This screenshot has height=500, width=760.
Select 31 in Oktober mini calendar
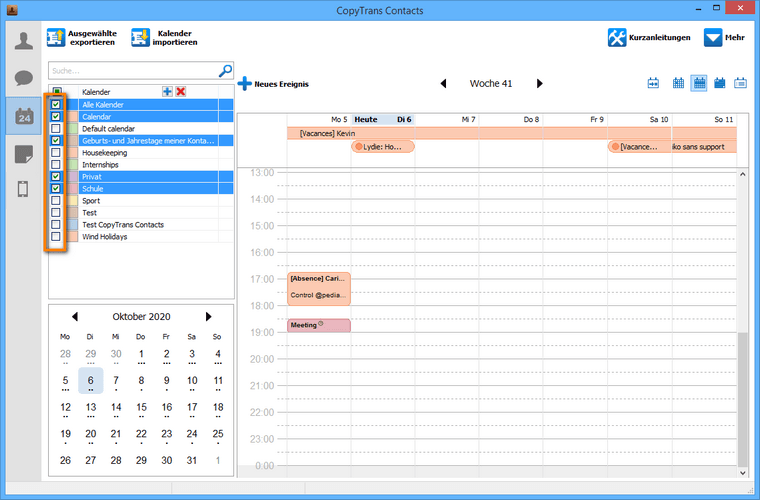point(192,460)
